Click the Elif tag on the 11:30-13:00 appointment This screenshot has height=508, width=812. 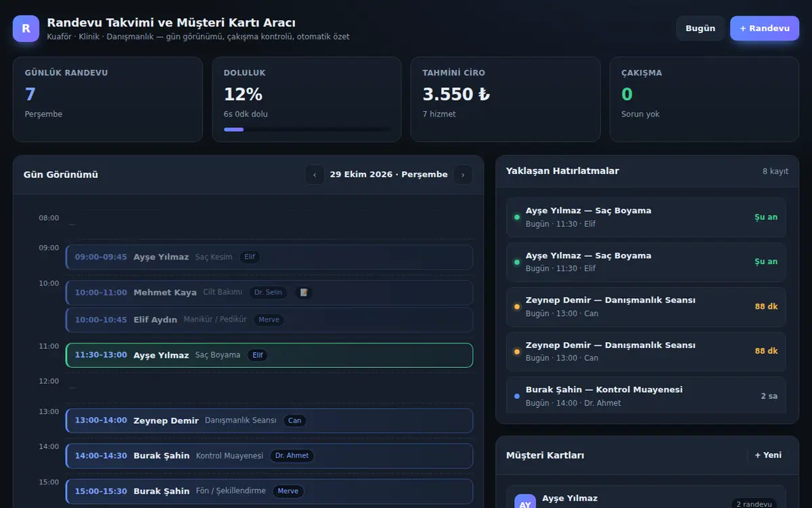click(258, 355)
